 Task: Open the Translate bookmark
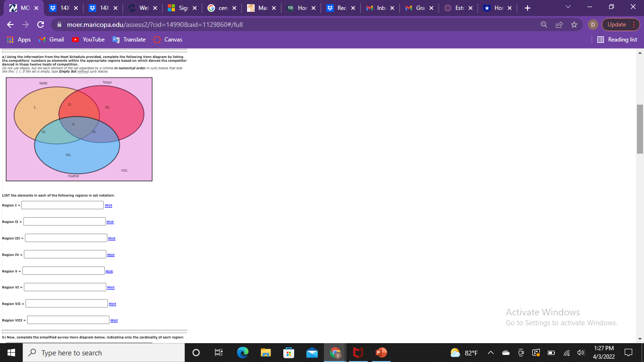[129, 40]
